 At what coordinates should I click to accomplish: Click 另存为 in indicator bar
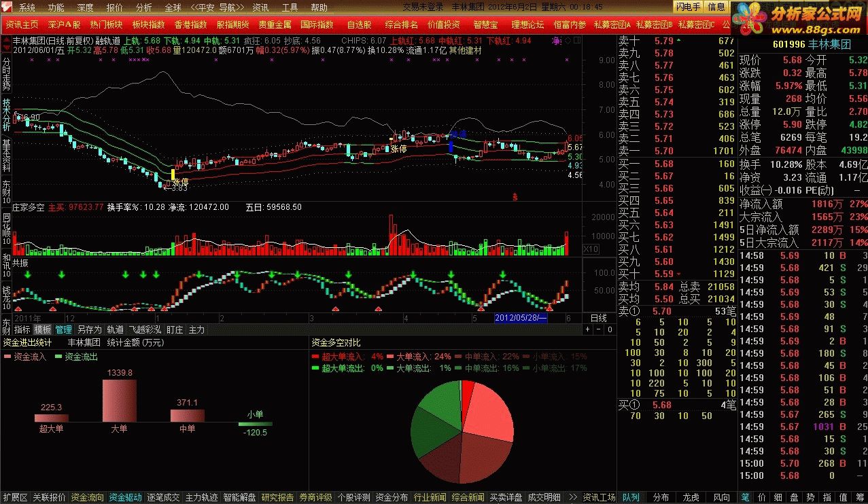tap(89, 329)
